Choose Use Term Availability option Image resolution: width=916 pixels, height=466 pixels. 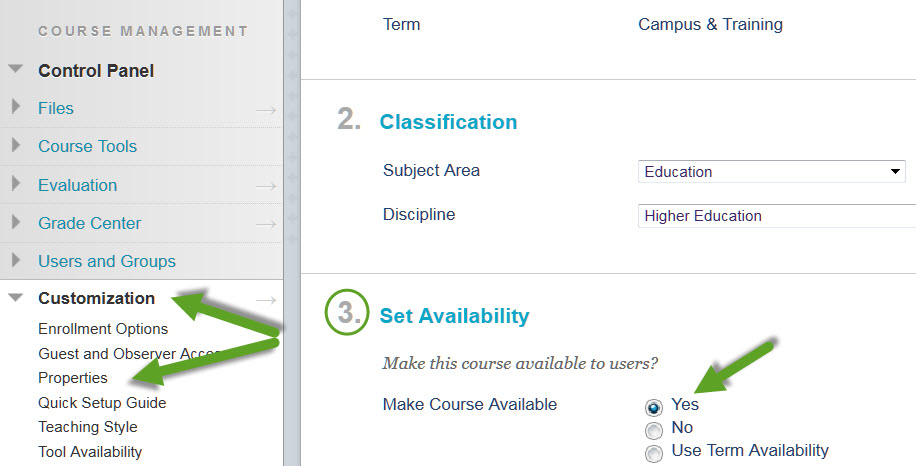click(654, 453)
